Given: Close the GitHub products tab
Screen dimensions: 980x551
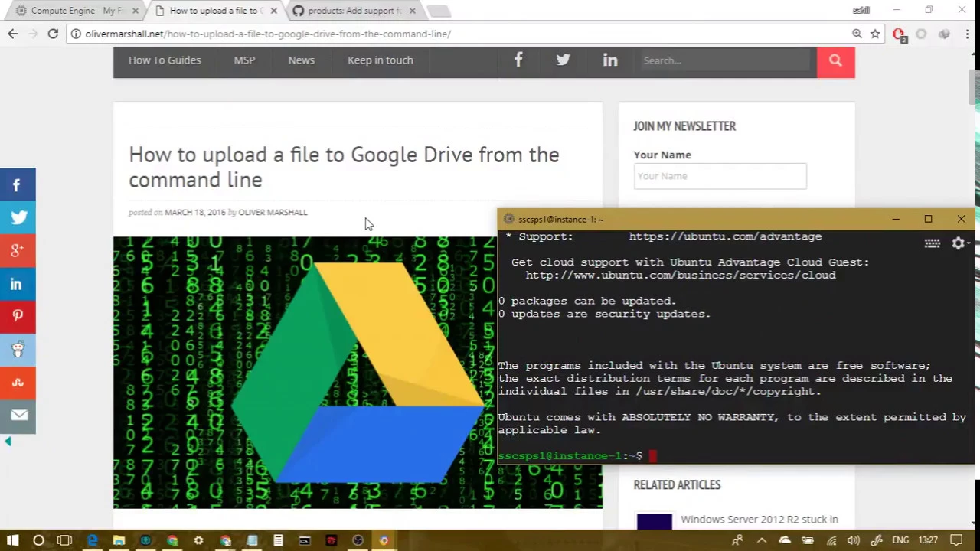Looking at the screenshot, I should click(412, 11).
